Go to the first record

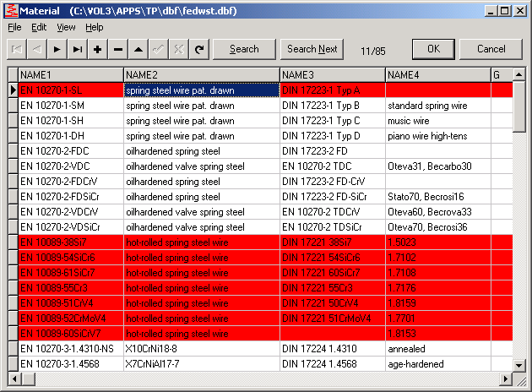click(17, 49)
